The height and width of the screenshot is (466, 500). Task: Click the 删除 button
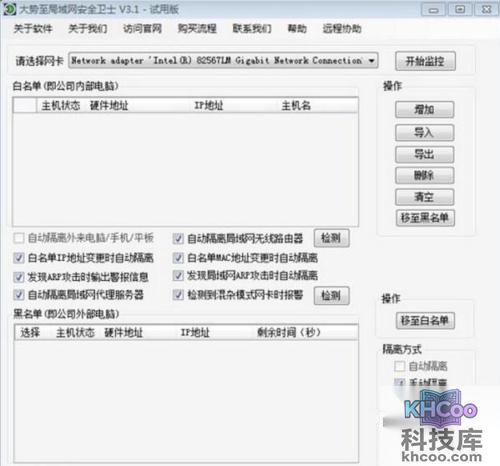tap(424, 175)
